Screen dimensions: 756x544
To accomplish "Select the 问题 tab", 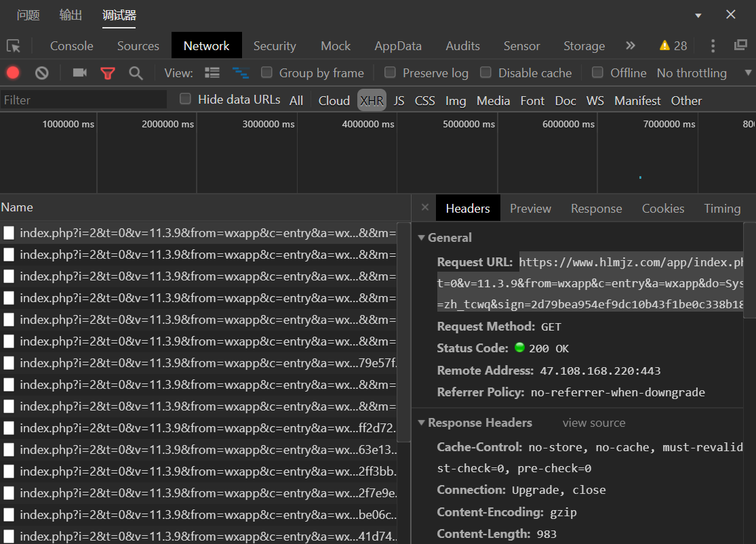I will pyautogui.click(x=28, y=15).
